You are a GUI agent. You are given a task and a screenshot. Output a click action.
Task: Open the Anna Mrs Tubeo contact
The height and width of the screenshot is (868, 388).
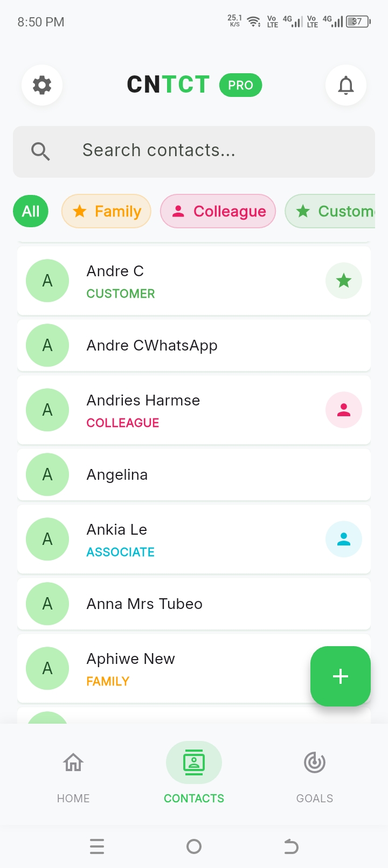click(x=194, y=604)
